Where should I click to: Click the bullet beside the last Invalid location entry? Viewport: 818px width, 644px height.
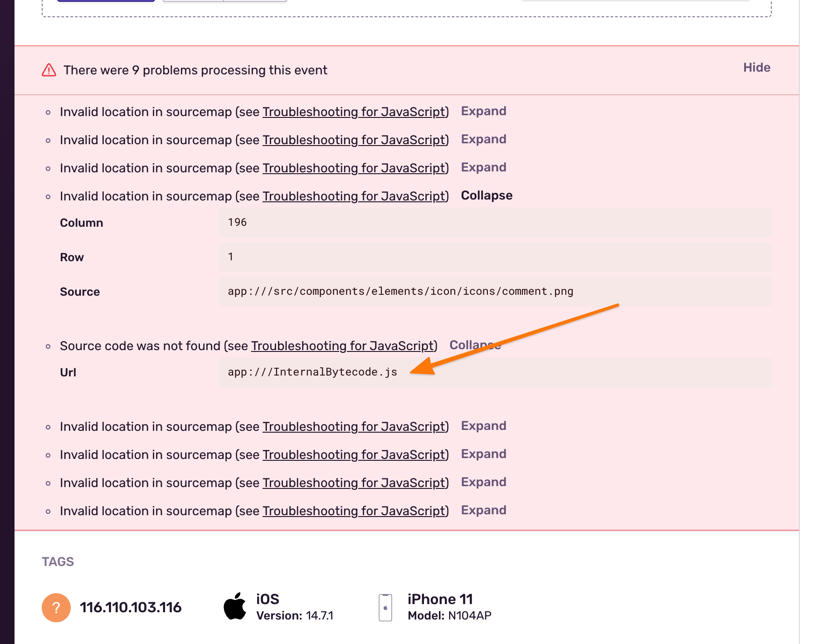coord(48,511)
